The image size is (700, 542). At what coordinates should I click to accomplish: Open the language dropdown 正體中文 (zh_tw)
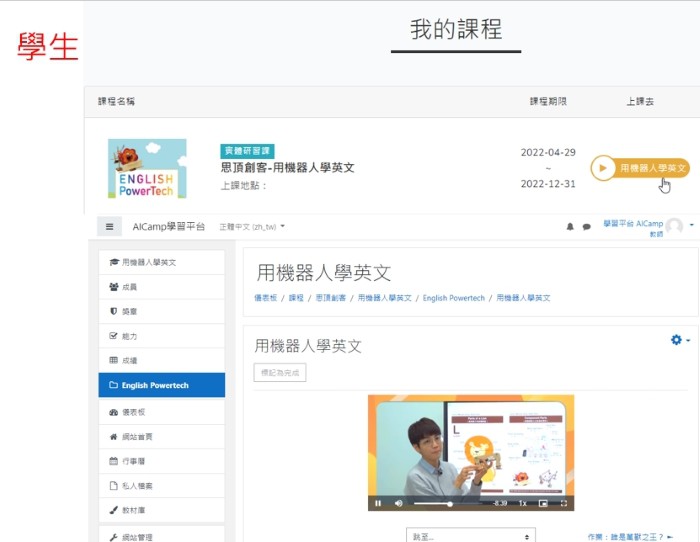(x=252, y=227)
